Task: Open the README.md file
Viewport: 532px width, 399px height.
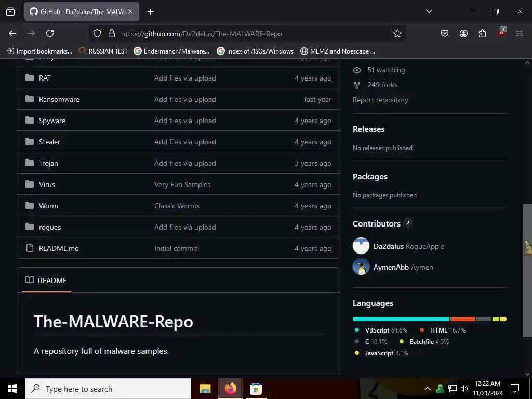Action: click(x=59, y=248)
